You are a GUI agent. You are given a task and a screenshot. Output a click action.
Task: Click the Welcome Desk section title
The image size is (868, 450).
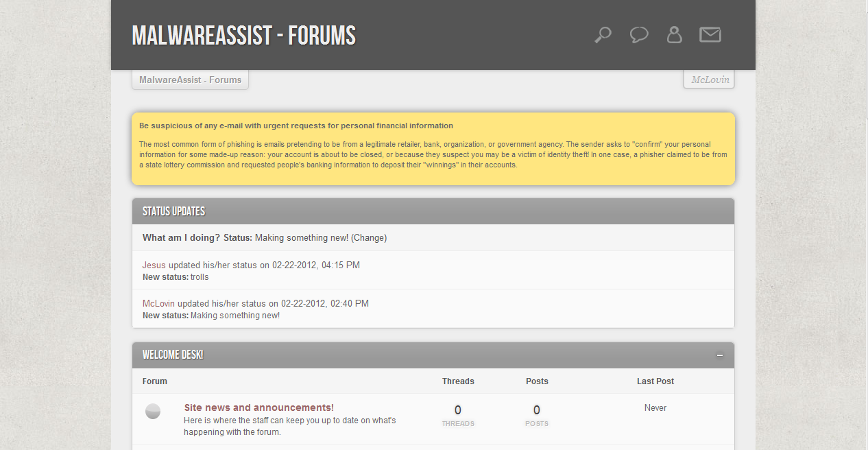tap(173, 355)
